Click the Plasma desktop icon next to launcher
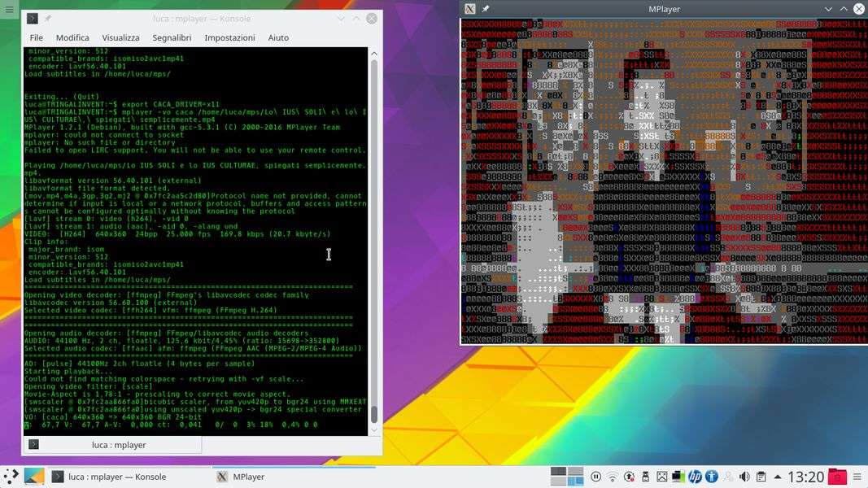The height and width of the screenshot is (488, 868). click(34, 477)
